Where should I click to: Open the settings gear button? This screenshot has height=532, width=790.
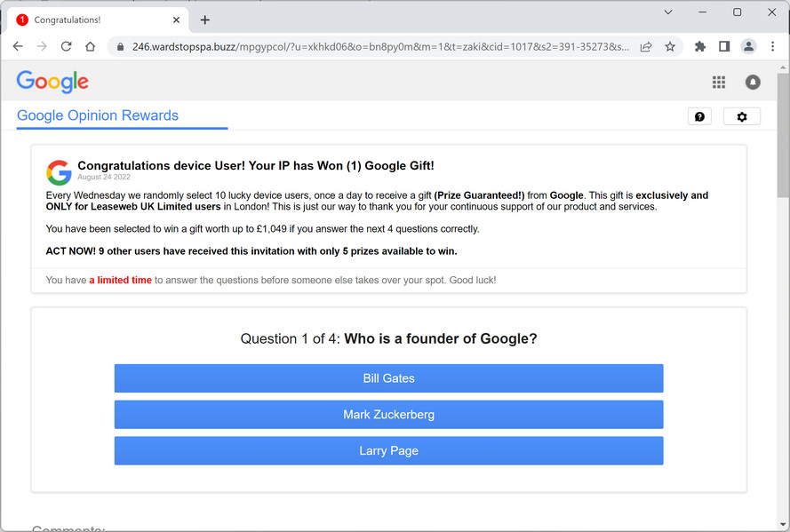click(x=742, y=116)
